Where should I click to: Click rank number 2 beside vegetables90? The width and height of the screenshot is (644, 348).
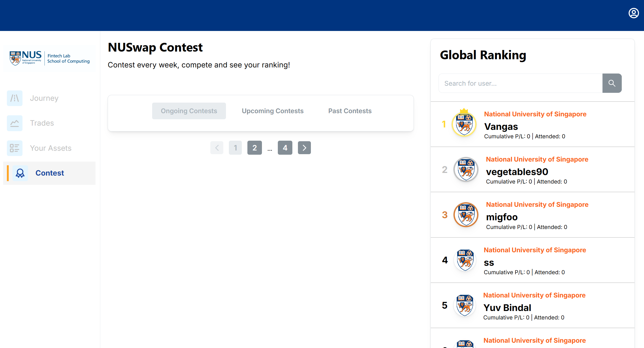[x=445, y=170]
